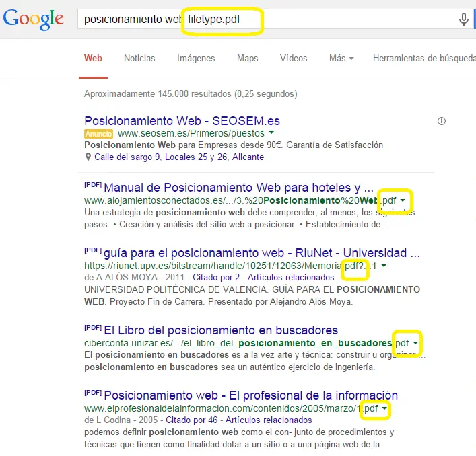Click the snippet 'UNIVERSIDAD POLITÉCNICA DE VALENCIA'

pos(176,290)
